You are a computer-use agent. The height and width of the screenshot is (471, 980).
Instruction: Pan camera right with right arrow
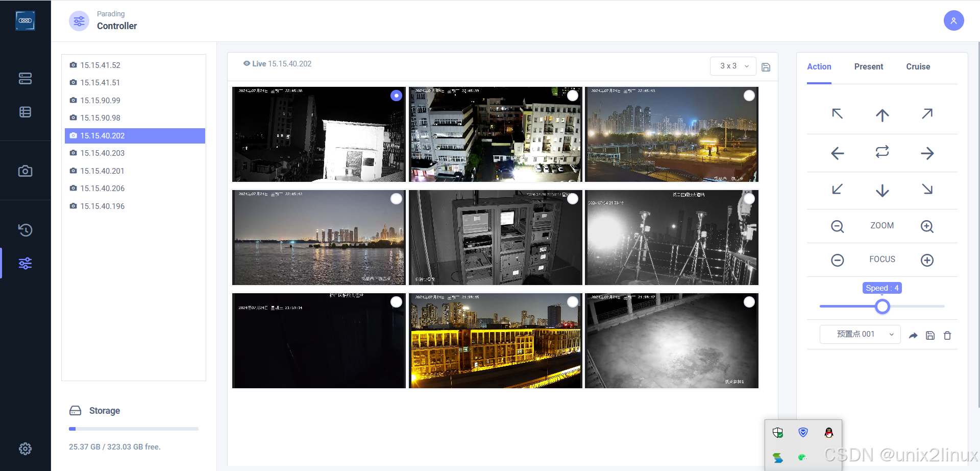927,153
